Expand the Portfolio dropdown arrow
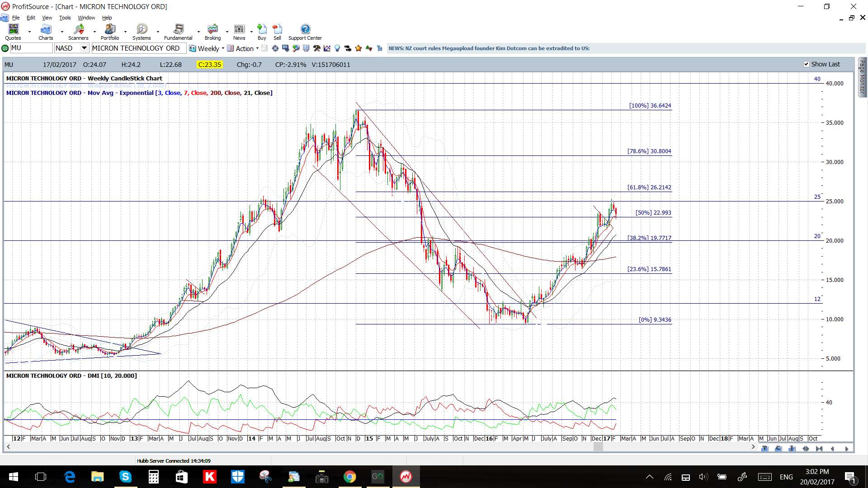The image size is (868, 488). 125,32
